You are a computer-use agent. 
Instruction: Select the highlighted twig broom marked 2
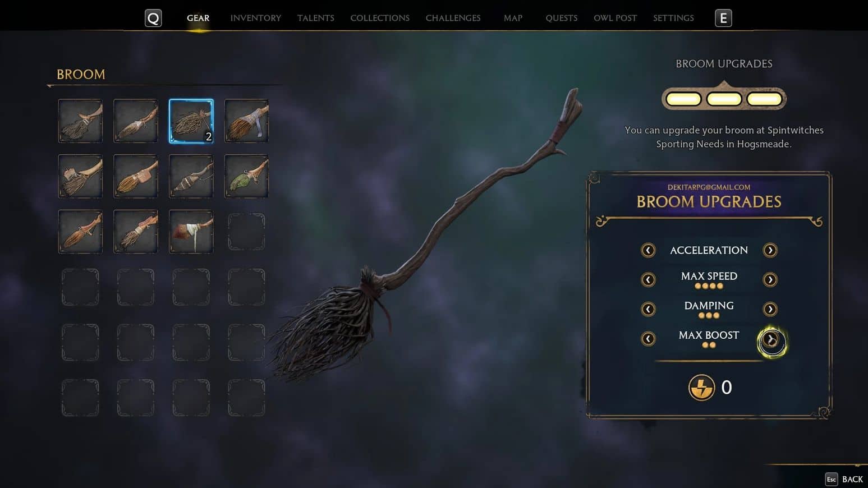[x=191, y=121]
